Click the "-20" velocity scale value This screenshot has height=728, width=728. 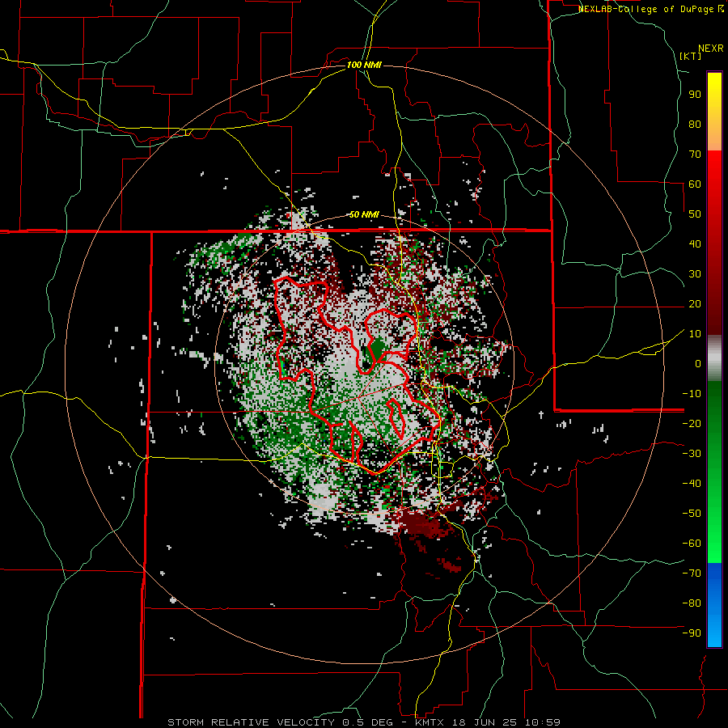coord(692,423)
